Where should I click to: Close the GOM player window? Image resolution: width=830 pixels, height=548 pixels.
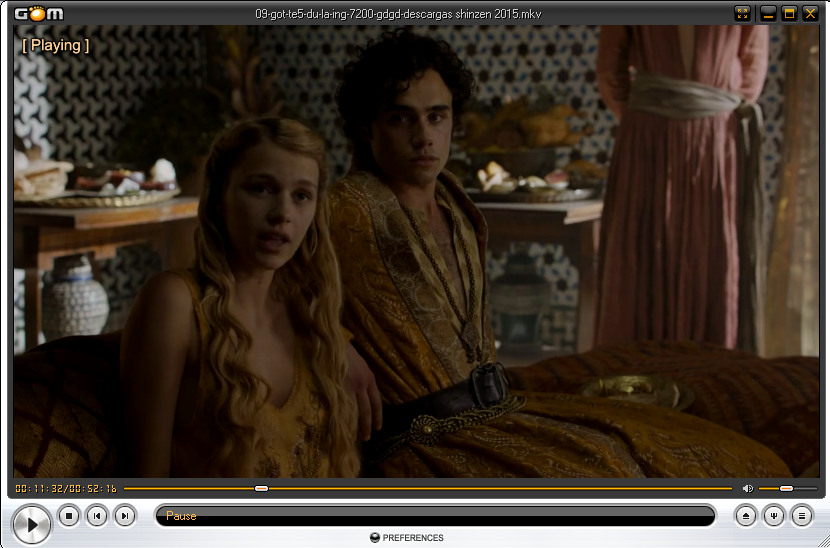tap(810, 13)
